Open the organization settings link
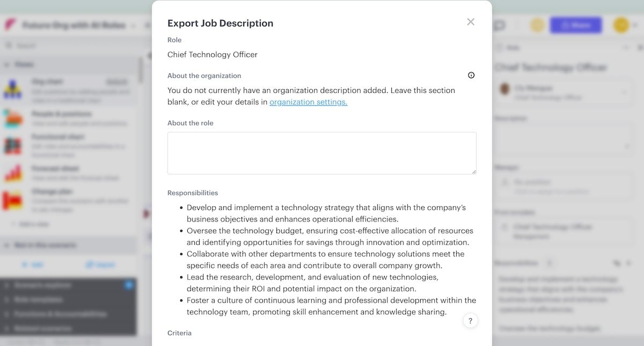The height and width of the screenshot is (346, 644). point(308,101)
